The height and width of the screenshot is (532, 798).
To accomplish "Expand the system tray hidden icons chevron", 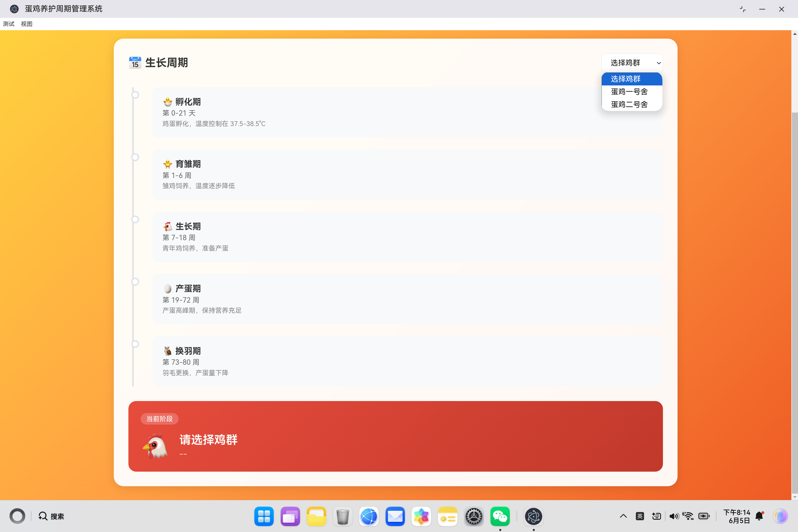I will tap(623, 516).
